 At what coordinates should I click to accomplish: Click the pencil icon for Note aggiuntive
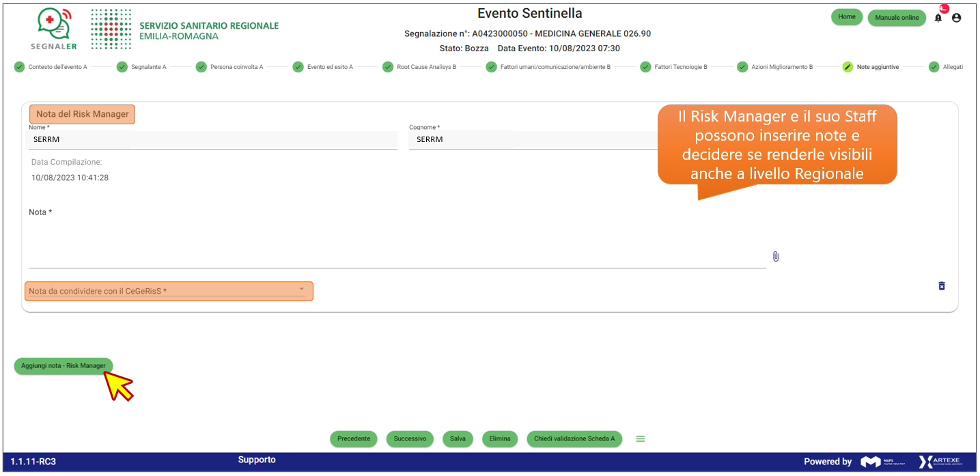tap(848, 67)
